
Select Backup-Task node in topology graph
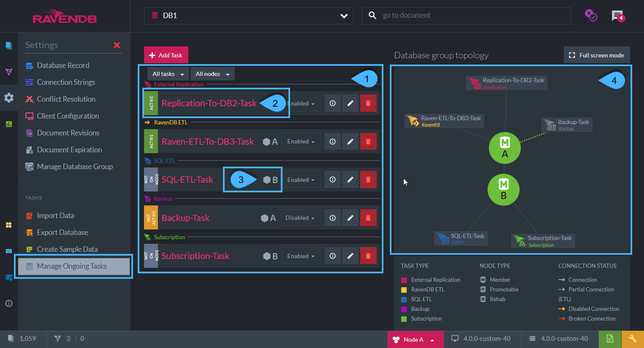567,125
